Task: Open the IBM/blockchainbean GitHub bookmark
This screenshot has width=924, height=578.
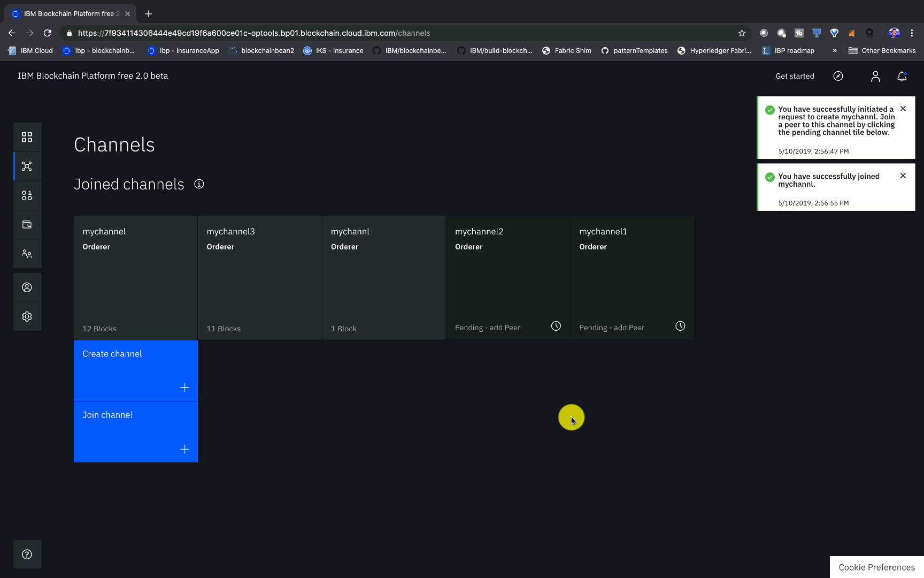Action: pos(409,51)
